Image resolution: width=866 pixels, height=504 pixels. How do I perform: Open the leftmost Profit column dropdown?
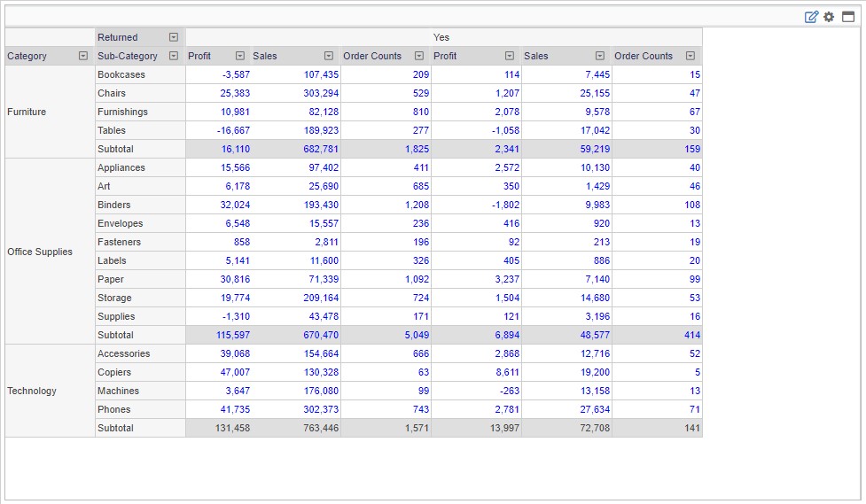click(239, 56)
